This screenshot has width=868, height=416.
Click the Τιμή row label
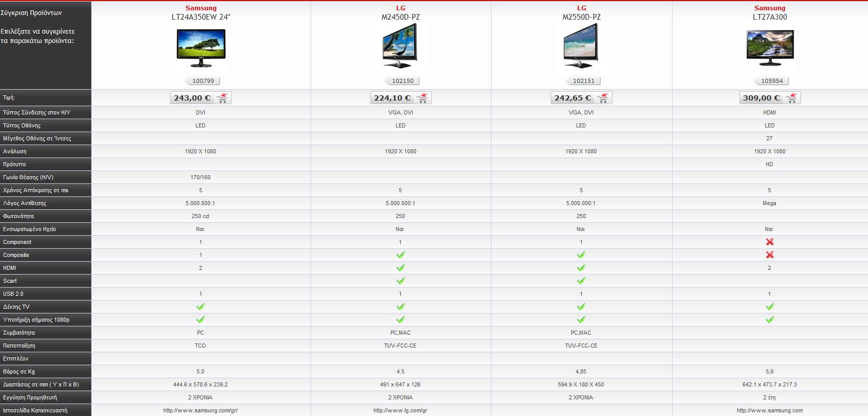9,97
